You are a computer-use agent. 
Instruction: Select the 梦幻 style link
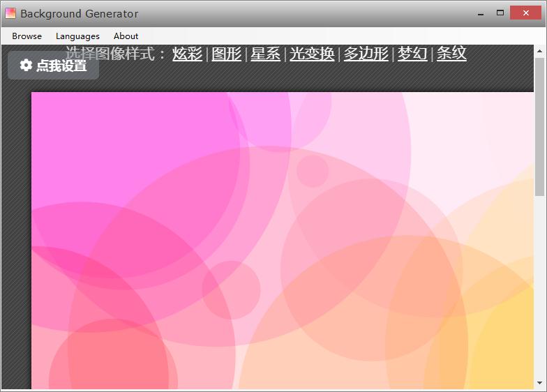point(412,54)
